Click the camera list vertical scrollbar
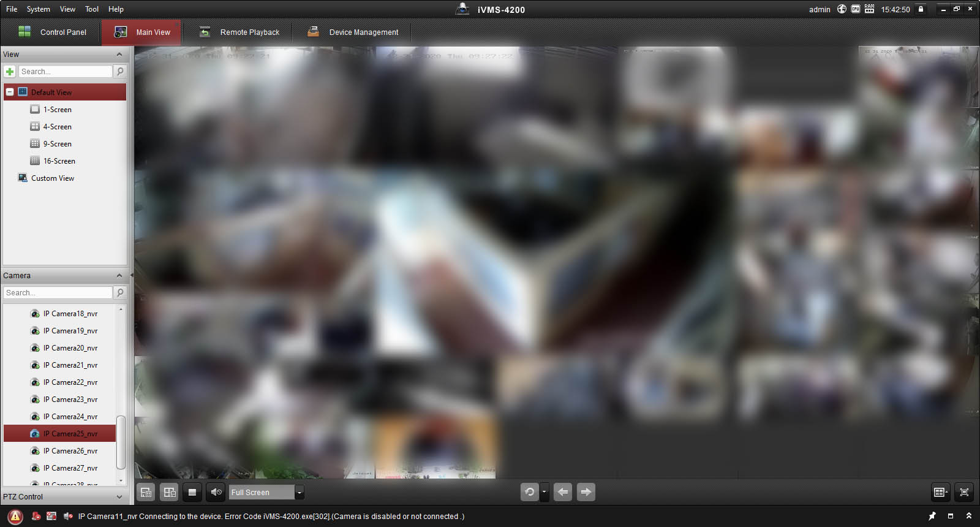The image size is (980, 527). coord(121,442)
